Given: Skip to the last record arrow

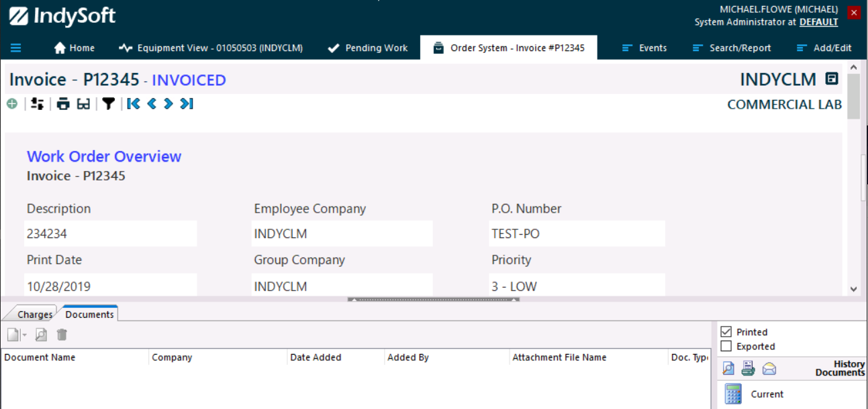Looking at the screenshot, I should pyautogui.click(x=187, y=104).
